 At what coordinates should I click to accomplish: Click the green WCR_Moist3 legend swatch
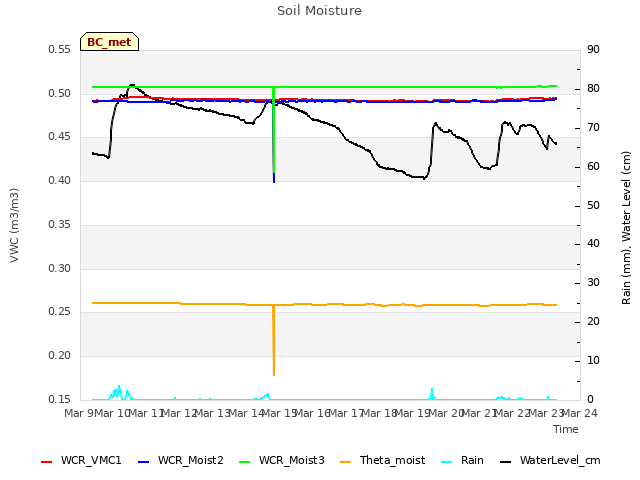245,462
